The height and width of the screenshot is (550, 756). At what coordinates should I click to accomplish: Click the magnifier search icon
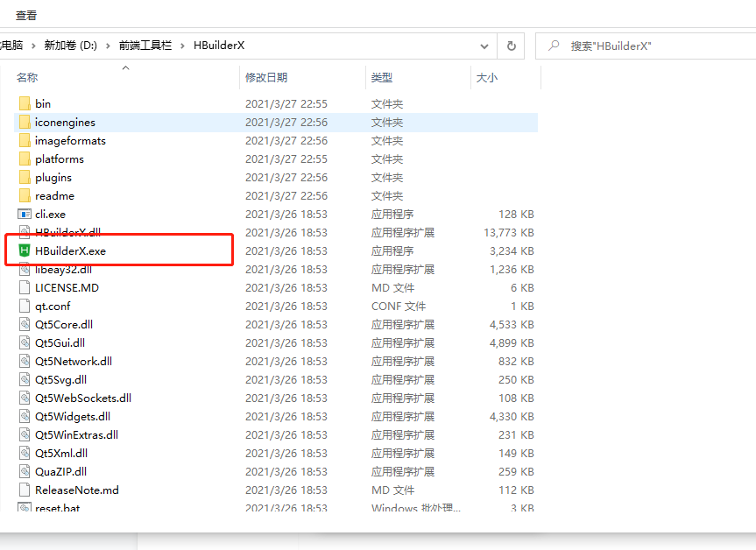point(554,46)
